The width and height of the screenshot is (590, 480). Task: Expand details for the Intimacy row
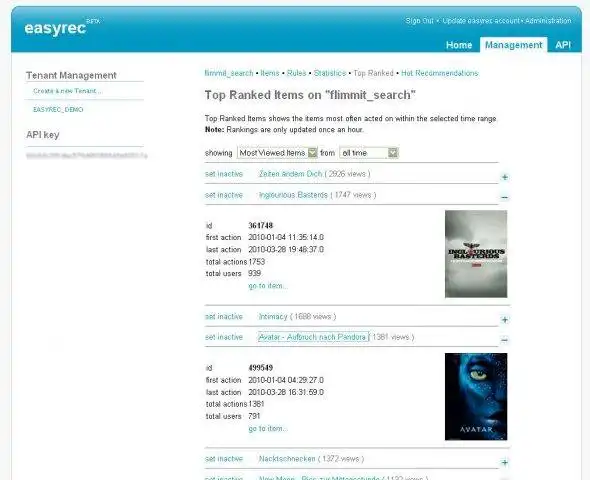[505, 320]
